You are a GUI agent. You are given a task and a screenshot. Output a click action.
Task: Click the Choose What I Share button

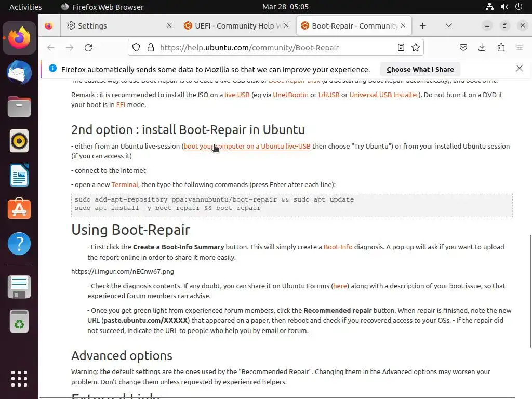[420, 69]
